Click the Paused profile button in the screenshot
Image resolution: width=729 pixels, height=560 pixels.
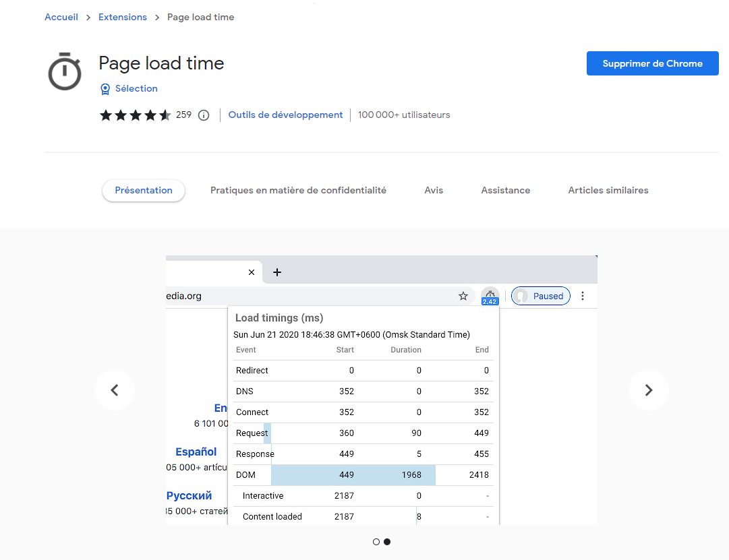pos(541,296)
